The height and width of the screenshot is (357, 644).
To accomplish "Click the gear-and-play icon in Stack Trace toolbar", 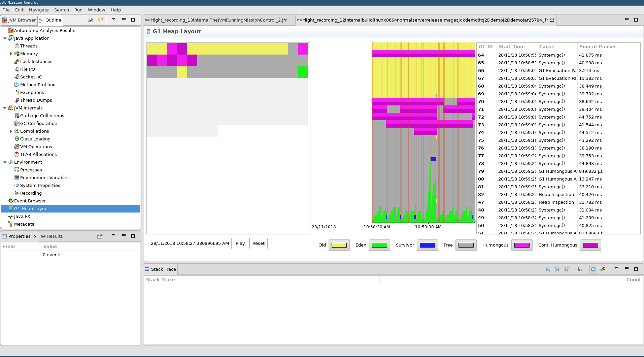I will [603, 269].
